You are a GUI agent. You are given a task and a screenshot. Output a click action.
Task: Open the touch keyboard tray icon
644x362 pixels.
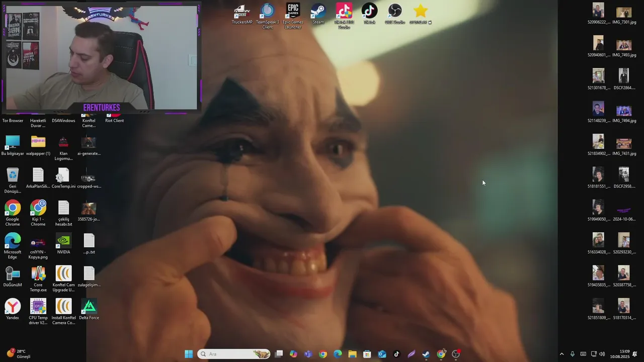coord(583,354)
